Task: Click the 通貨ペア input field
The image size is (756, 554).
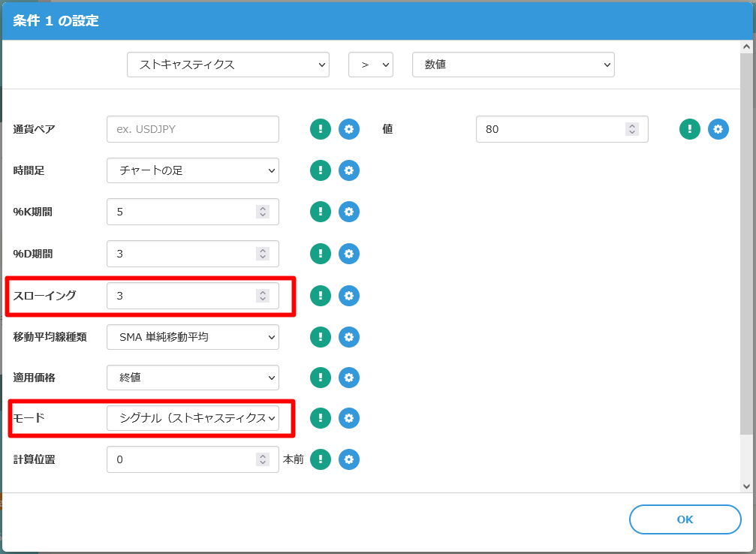Action: click(193, 129)
